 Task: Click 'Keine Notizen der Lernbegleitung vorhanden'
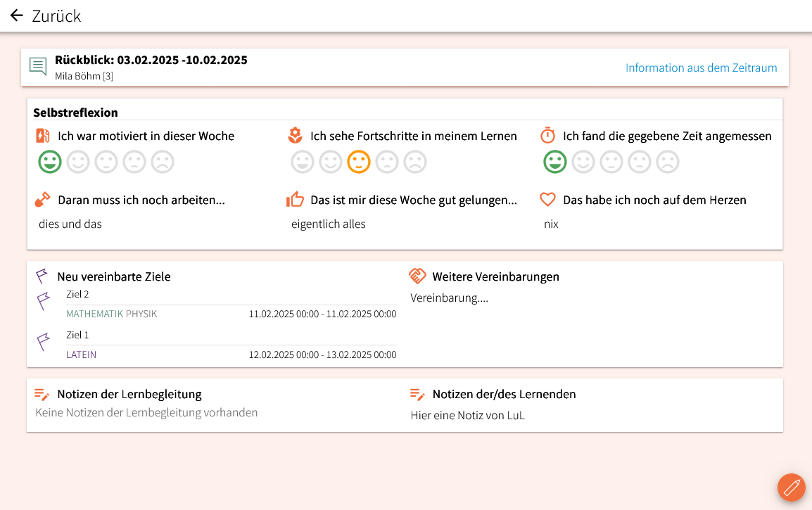(146, 413)
